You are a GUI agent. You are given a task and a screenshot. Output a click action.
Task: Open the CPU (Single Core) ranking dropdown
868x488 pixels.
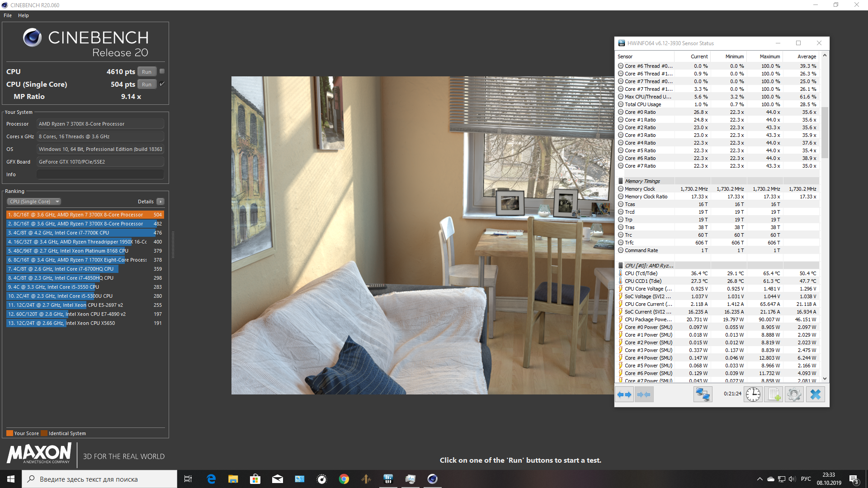pyautogui.click(x=34, y=202)
